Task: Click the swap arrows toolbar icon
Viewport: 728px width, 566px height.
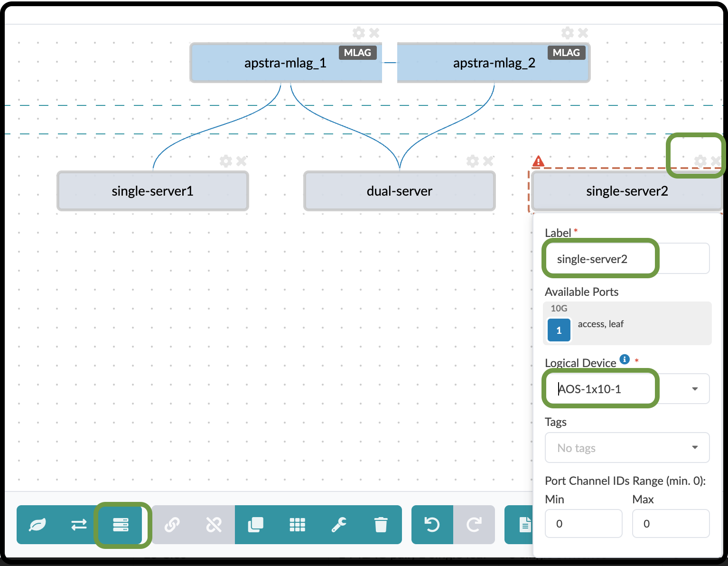Action: [79, 525]
